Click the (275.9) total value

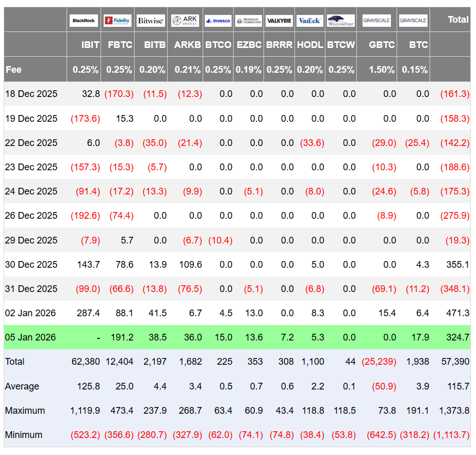(x=455, y=216)
